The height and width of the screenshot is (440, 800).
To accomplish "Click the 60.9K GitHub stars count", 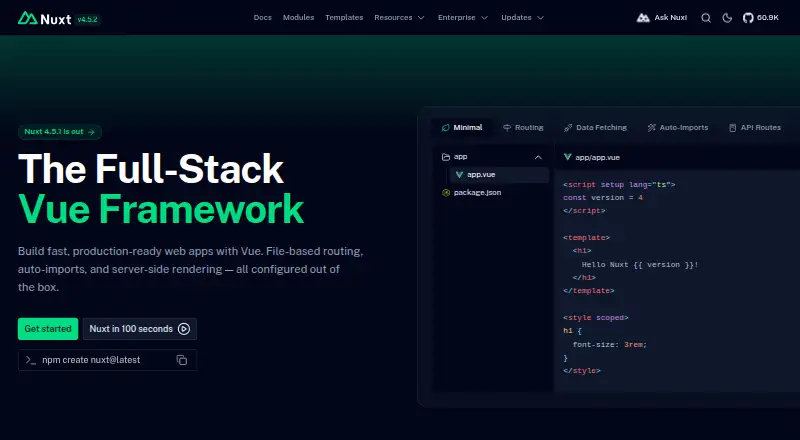I will coord(768,18).
